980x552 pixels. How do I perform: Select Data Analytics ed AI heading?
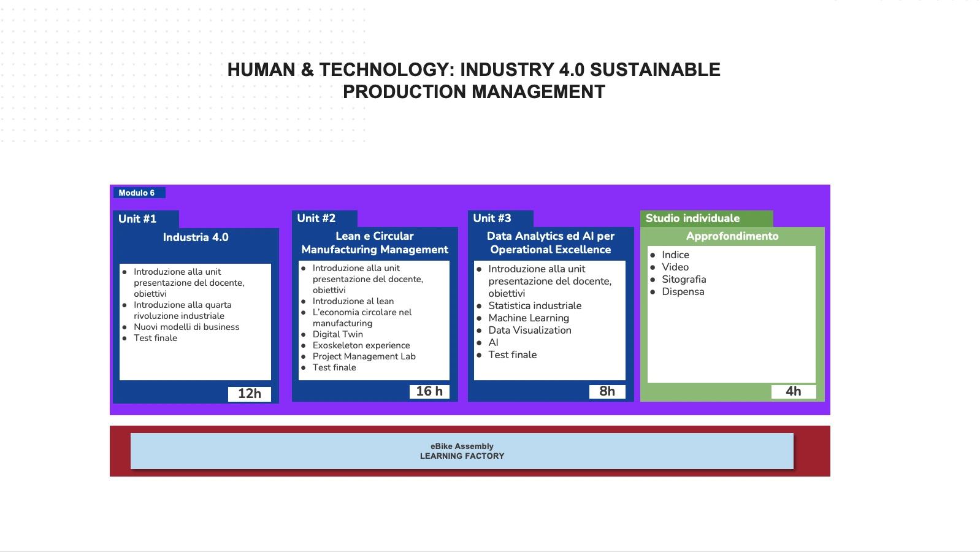[551, 243]
